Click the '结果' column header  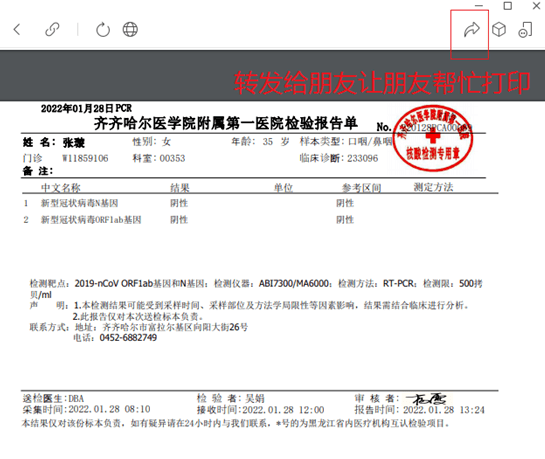(x=180, y=188)
